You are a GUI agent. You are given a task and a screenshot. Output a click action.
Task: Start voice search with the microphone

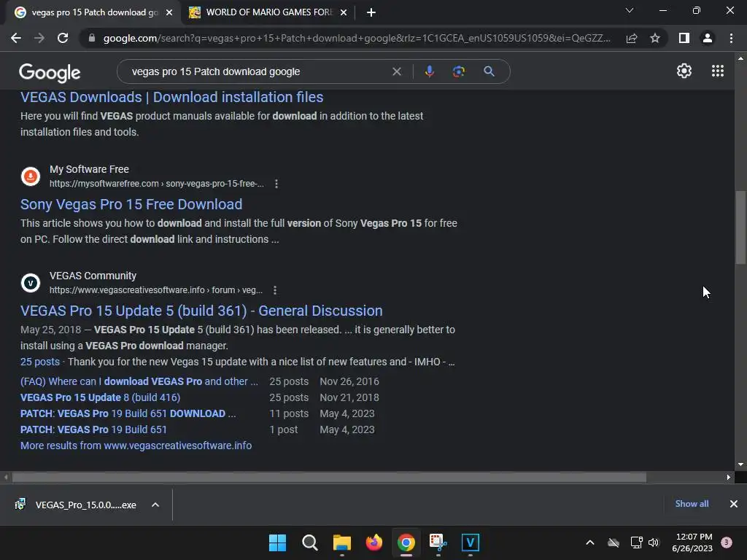click(x=429, y=71)
